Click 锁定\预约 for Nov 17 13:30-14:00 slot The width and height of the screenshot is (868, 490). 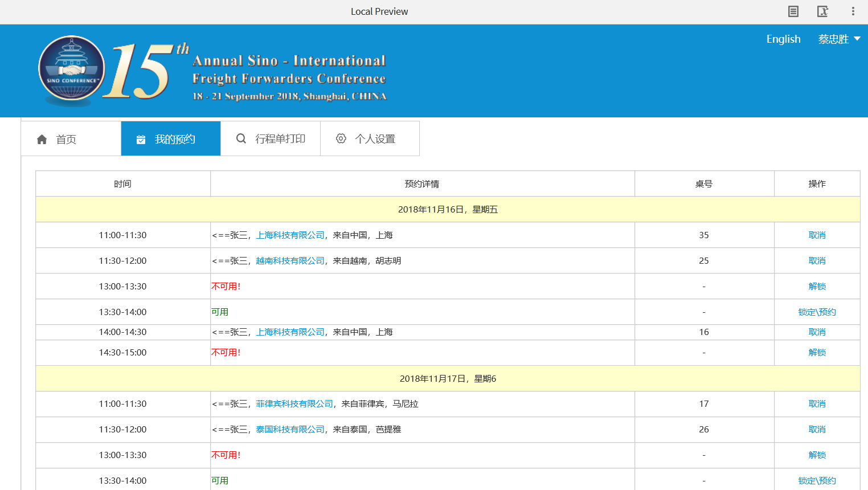click(817, 481)
